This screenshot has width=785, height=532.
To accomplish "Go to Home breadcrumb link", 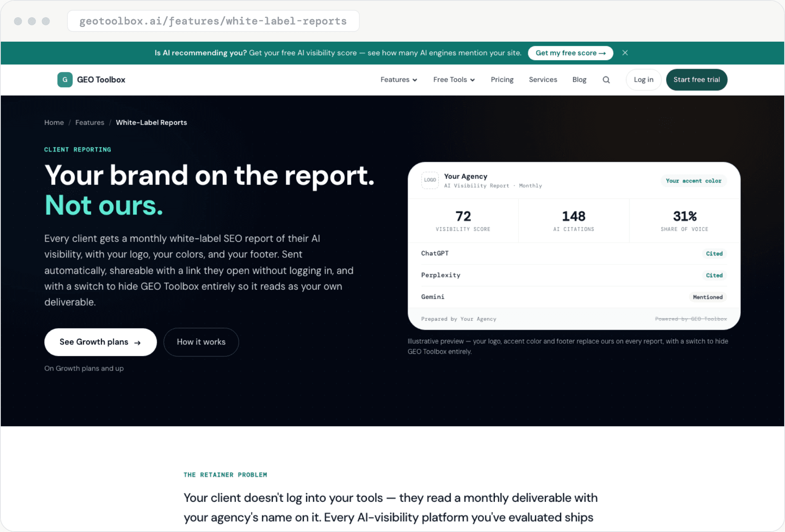I will 54,123.
